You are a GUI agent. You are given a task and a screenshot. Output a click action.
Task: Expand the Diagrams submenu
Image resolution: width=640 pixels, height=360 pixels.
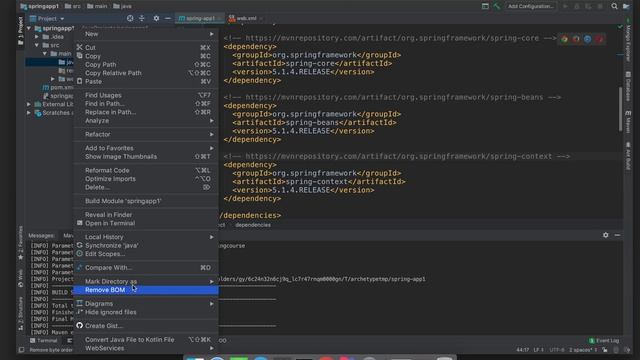tap(146, 304)
